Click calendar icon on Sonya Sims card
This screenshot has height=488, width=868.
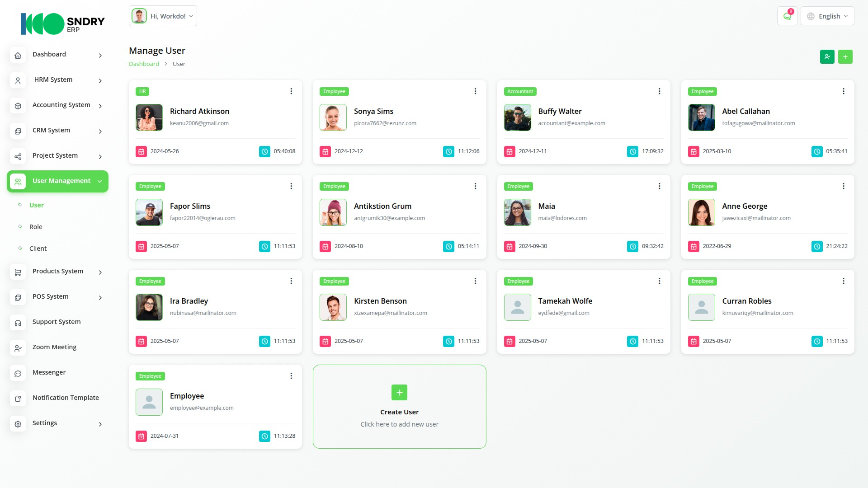325,152
